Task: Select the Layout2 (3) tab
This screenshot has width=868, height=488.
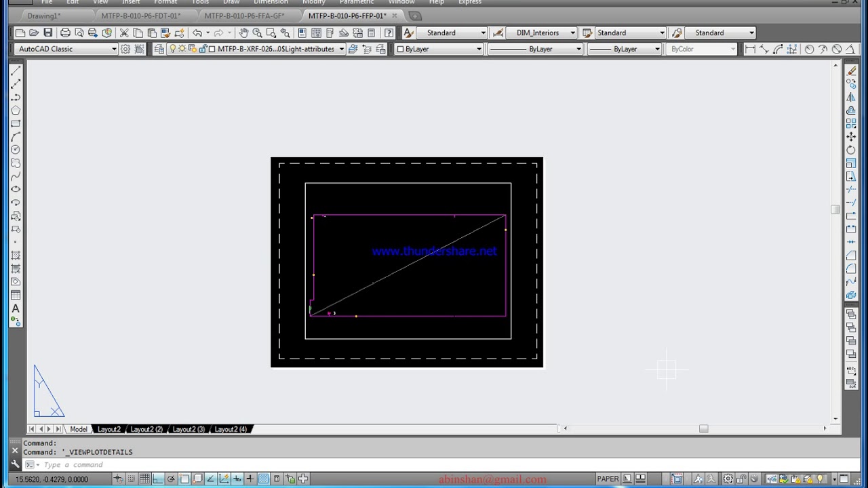Action: click(189, 429)
